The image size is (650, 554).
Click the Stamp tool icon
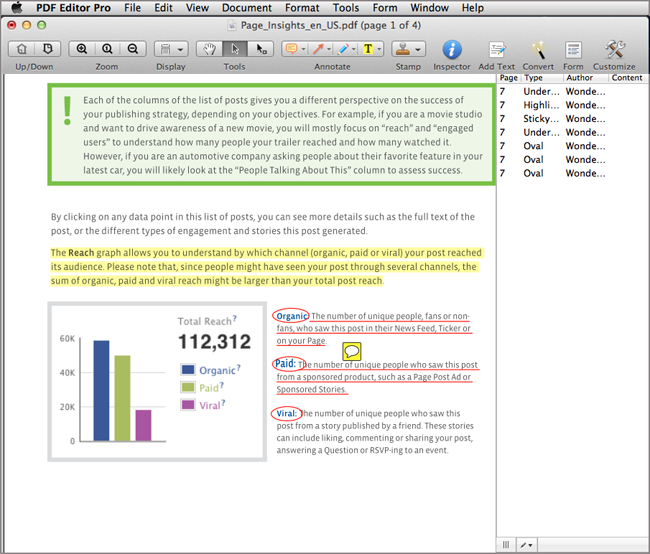403,49
